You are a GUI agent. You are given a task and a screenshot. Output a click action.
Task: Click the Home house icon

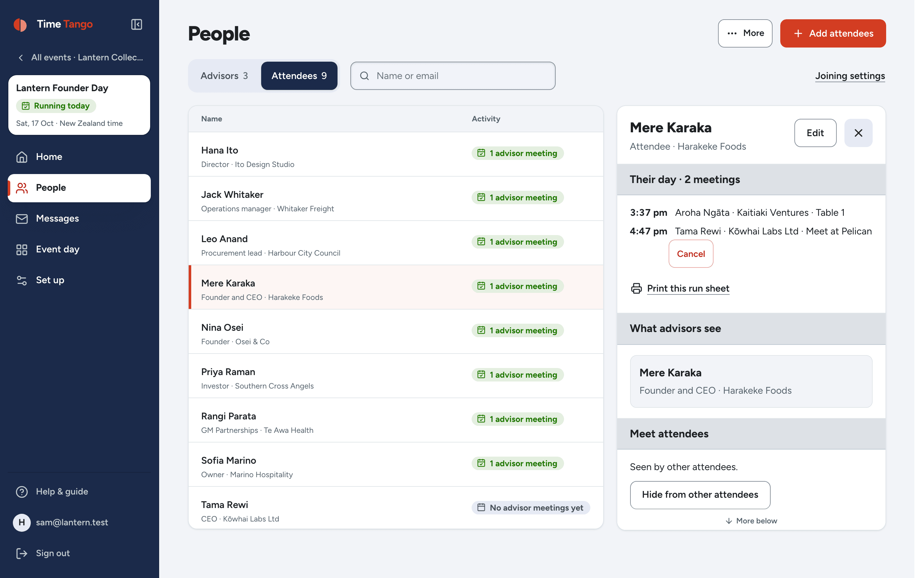point(22,157)
